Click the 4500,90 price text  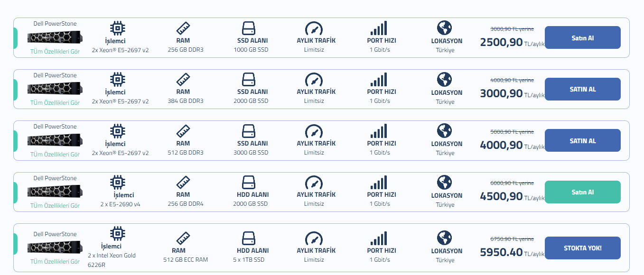coord(501,196)
